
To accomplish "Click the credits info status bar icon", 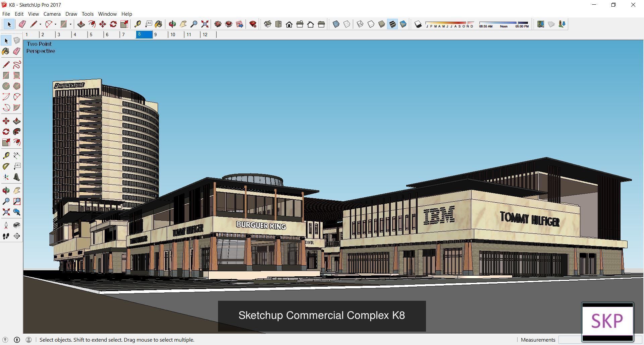I will tap(17, 340).
